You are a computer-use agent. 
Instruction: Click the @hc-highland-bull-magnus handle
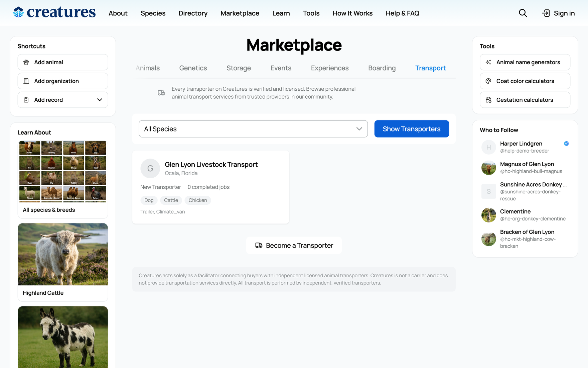tap(531, 171)
